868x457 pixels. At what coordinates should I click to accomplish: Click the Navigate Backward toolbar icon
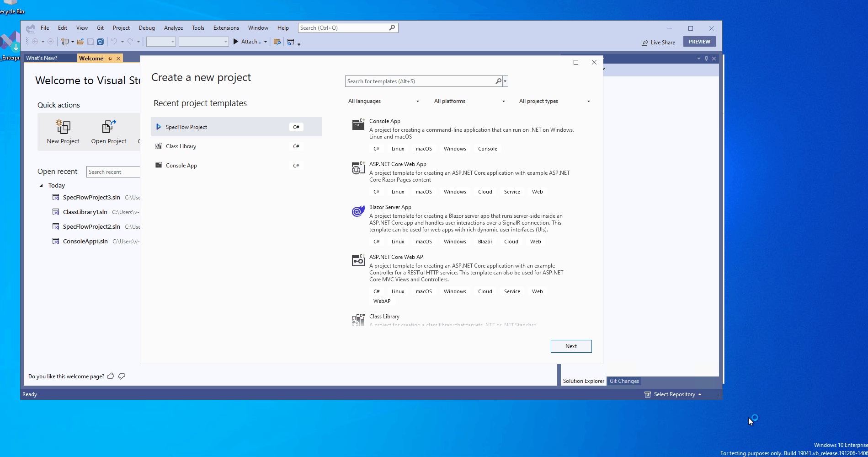pos(35,42)
